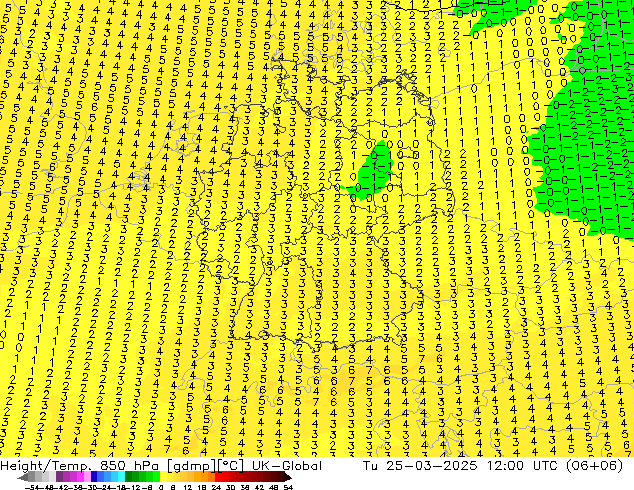Click the 'UK-Global' model label
The image size is (634, 490).
(x=287, y=466)
